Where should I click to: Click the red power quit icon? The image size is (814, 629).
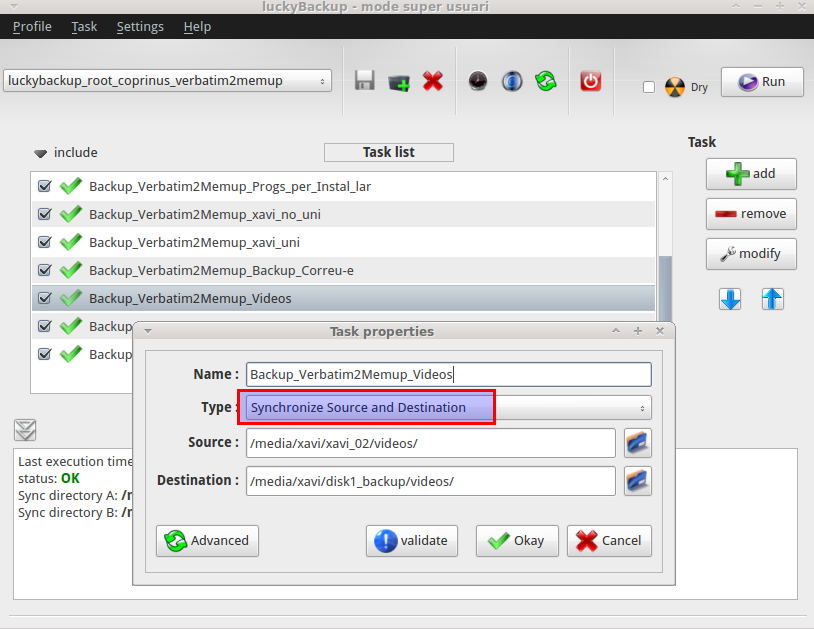[591, 81]
